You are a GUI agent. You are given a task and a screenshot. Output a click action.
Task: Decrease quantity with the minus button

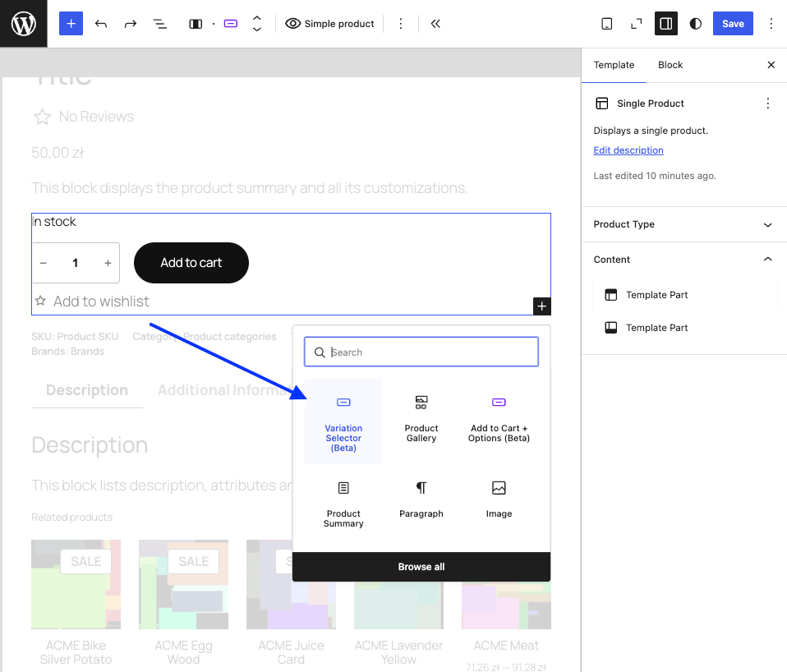(44, 263)
